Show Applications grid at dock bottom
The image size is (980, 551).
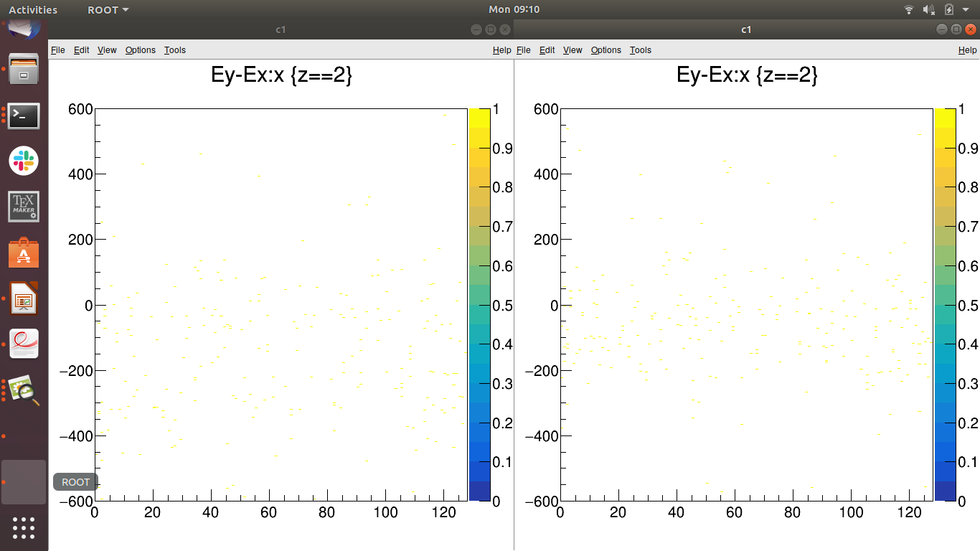pos(24,527)
